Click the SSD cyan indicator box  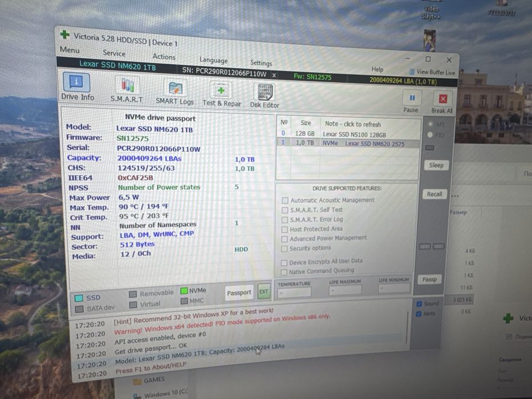[78, 298]
